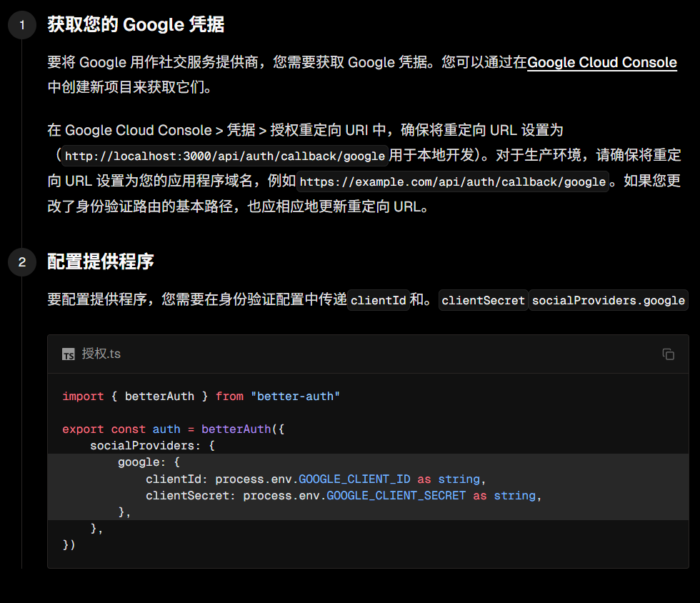
Task: Click the "google: {" highlighted code line
Action: [x=149, y=462]
